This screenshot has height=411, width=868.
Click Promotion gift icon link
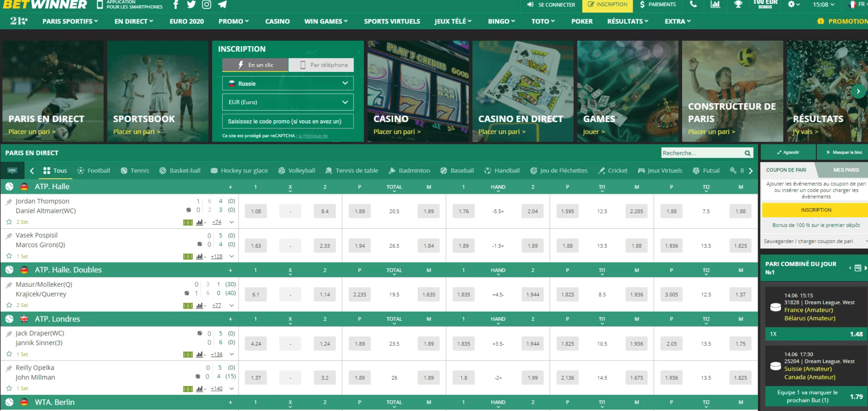pos(842,21)
